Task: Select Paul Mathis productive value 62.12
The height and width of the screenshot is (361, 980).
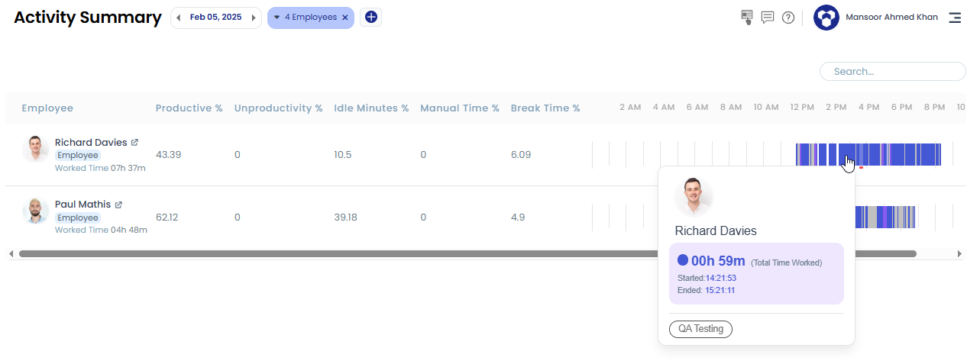Action: 167,218
